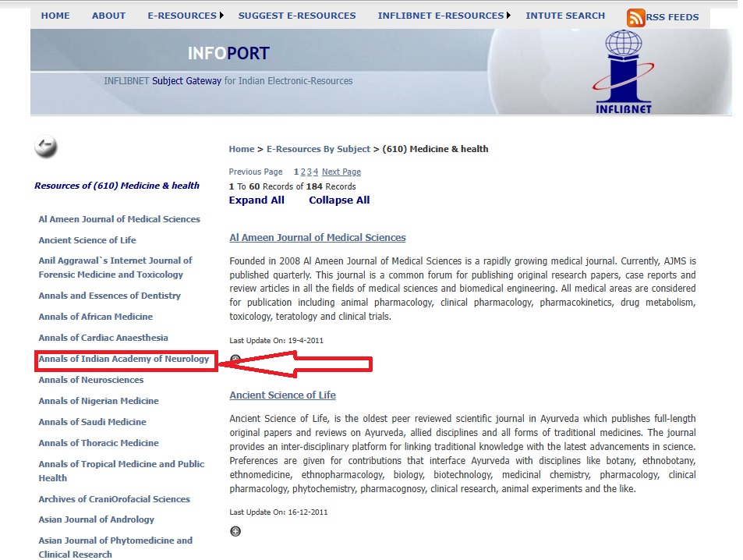Click Expand All
The image size is (743, 560).
click(257, 200)
